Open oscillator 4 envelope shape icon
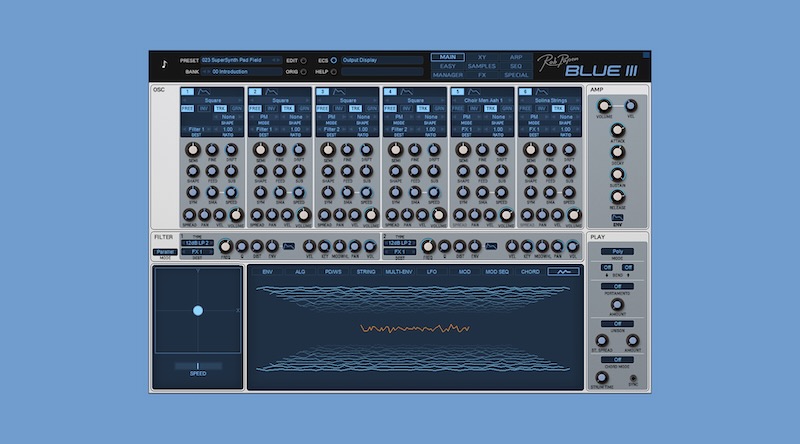Screen dimensions: 800x444 click(x=407, y=92)
